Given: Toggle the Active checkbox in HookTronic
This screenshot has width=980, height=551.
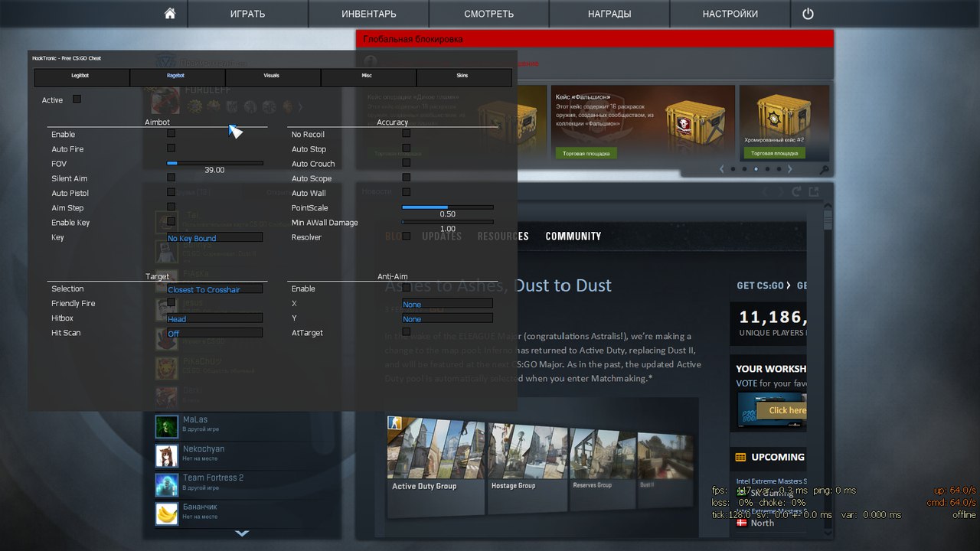Looking at the screenshot, I should [x=77, y=99].
